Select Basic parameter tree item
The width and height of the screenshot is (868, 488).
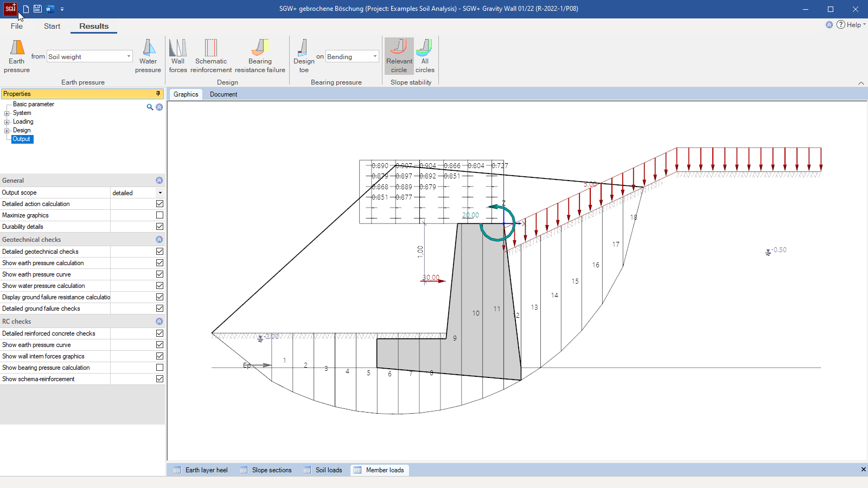click(x=34, y=104)
